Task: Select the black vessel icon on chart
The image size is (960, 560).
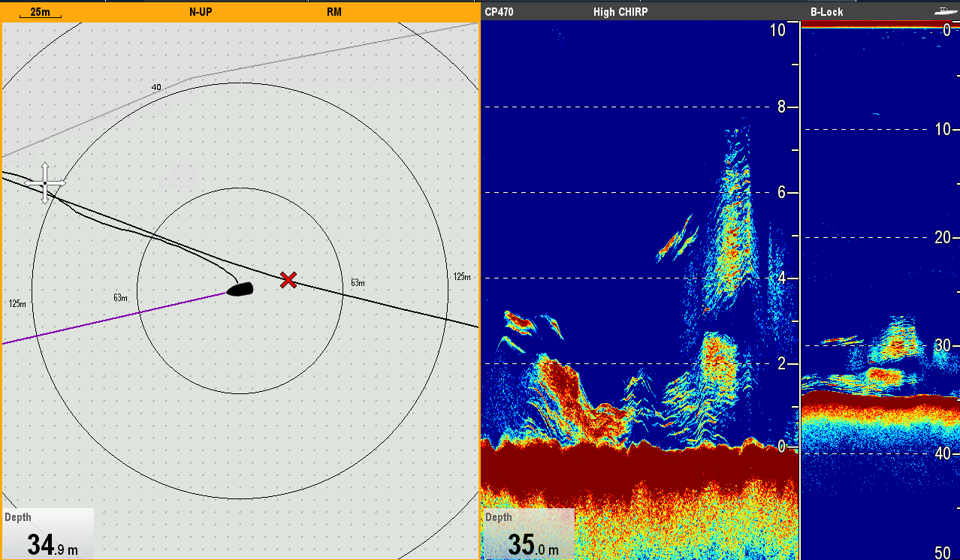Action: (240, 289)
